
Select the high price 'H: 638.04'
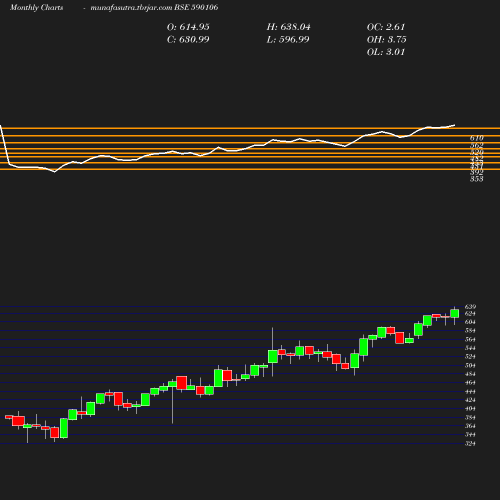(288, 27)
